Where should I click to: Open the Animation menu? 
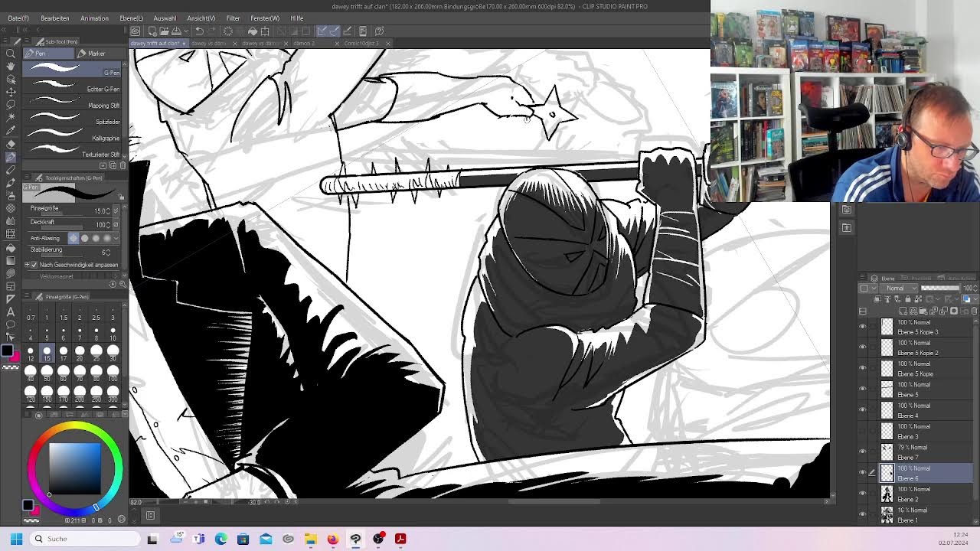click(94, 18)
